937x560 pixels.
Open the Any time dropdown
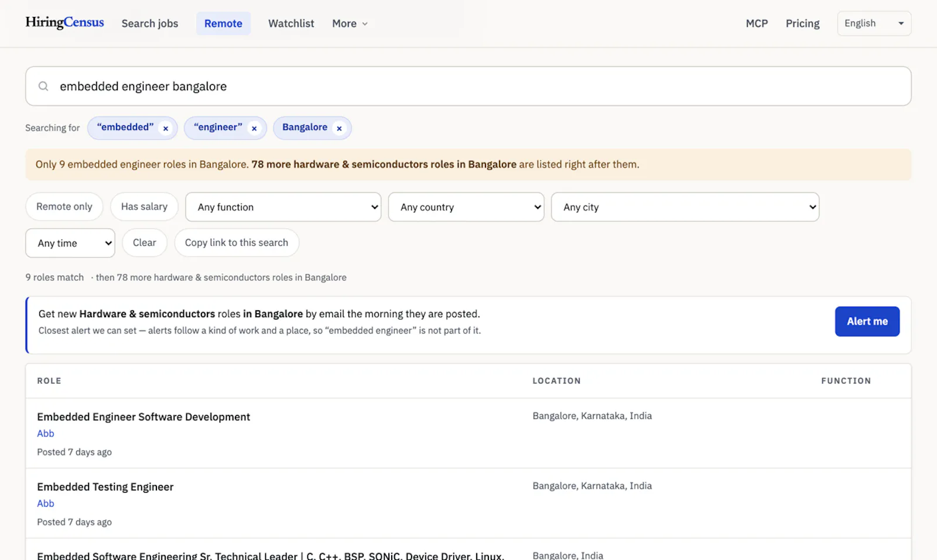[70, 243]
